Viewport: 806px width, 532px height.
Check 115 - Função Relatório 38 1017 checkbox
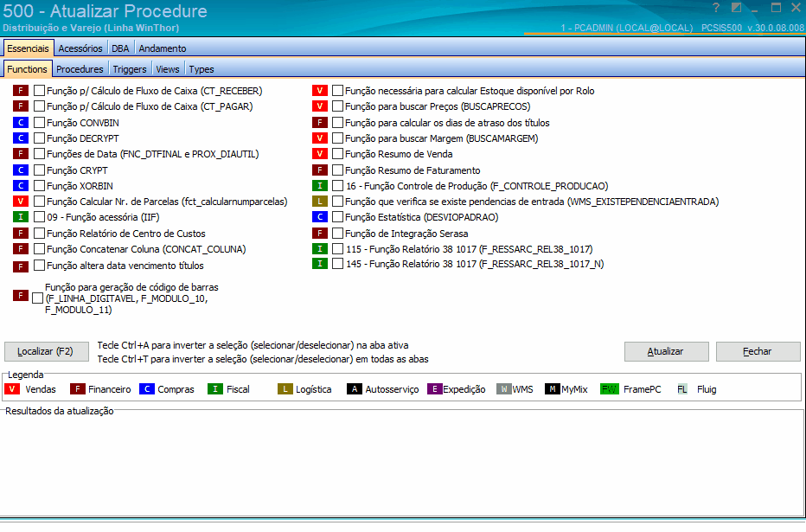pyautogui.click(x=337, y=249)
